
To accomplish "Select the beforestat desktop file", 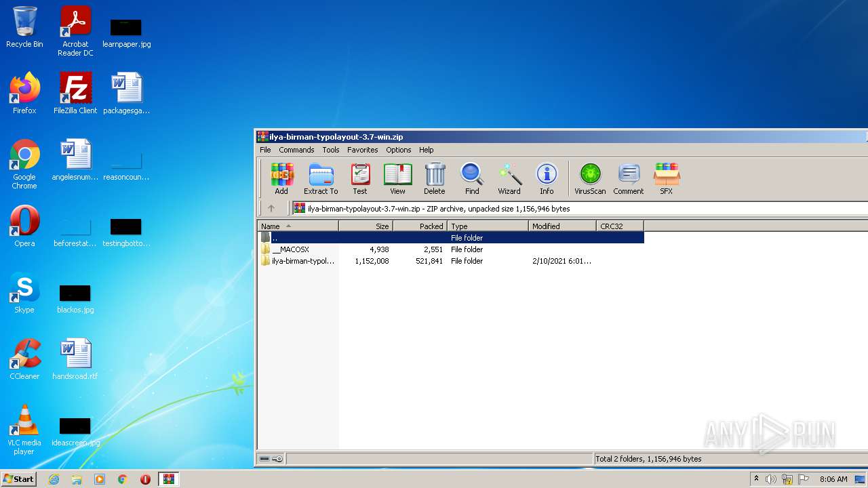I will tap(75, 232).
